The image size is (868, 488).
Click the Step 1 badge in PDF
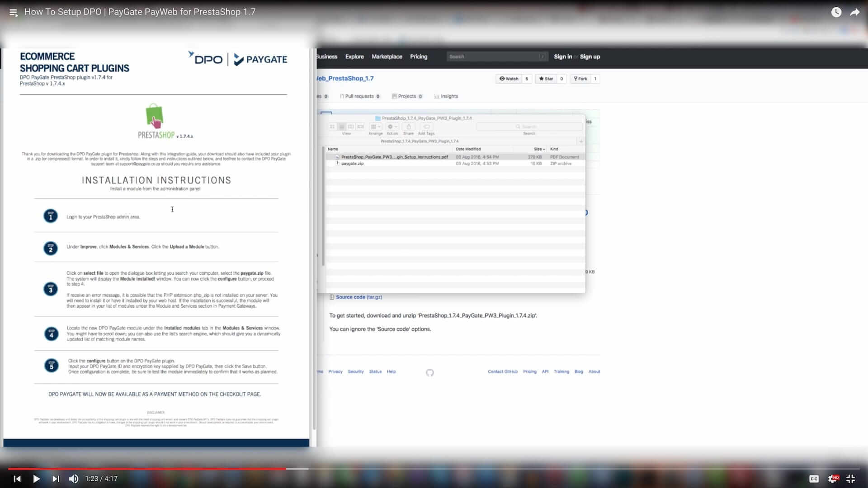[x=51, y=216]
